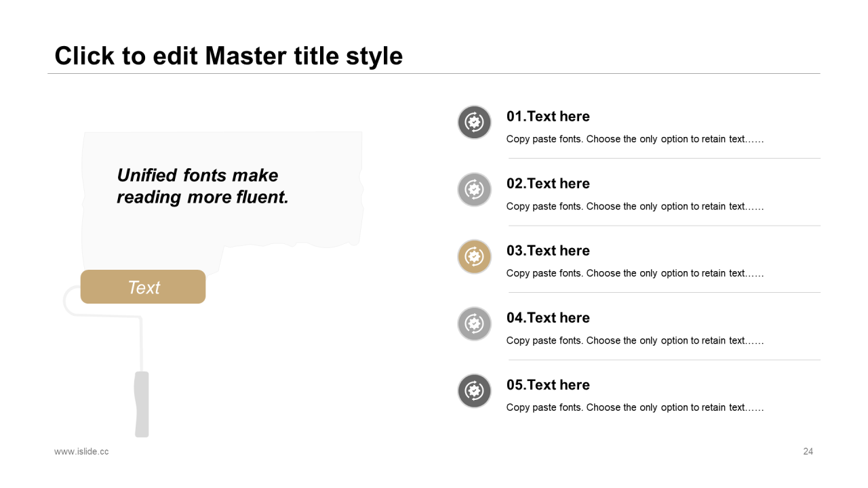868x488 pixels.
Task: Click the 05.Text here heading
Action: coord(548,385)
